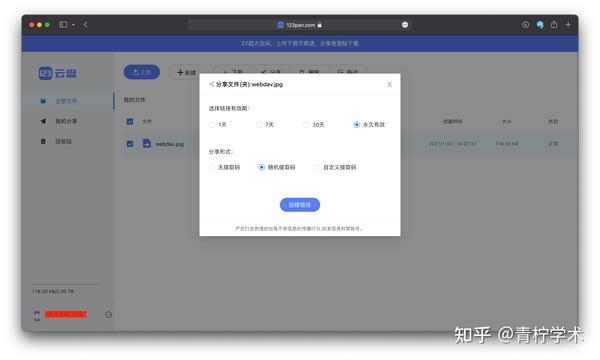Click the 123 云盘 logo
The width and height of the screenshot is (600, 360).
point(57,73)
